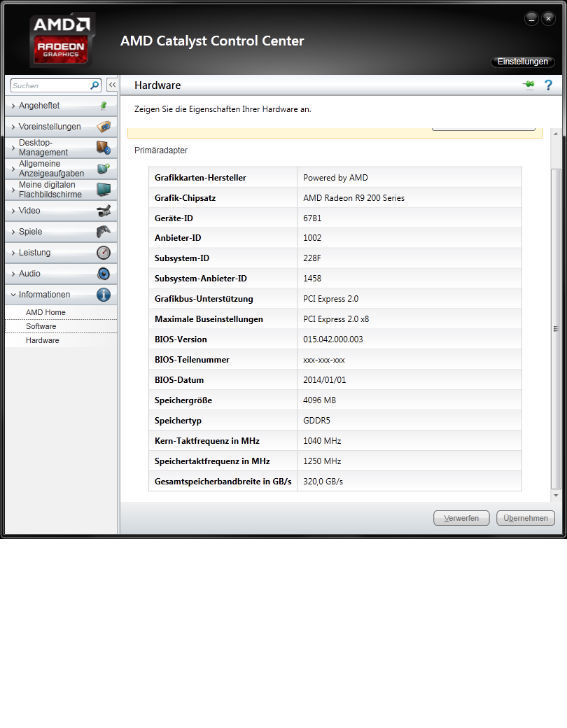Click the scrollbar up arrow

[x=556, y=134]
